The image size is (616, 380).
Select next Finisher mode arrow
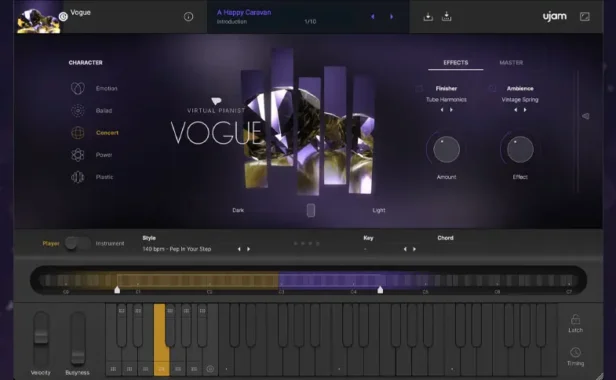tap(451, 110)
